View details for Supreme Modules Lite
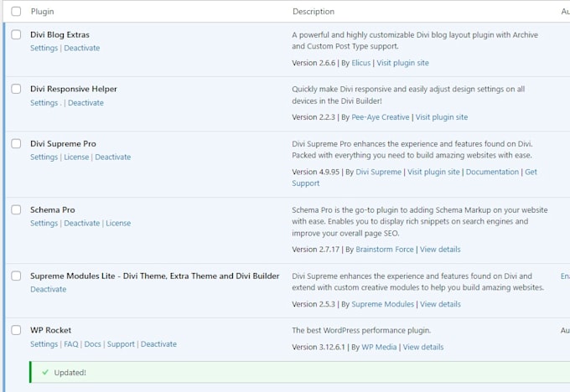The width and height of the screenshot is (570, 392). click(x=440, y=304)
